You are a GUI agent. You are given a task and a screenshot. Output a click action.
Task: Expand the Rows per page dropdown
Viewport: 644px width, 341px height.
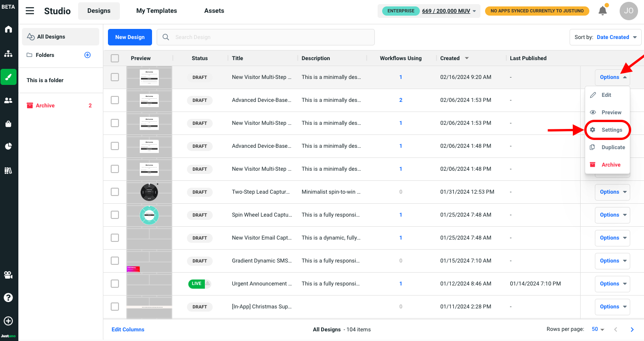coord(598,330)
